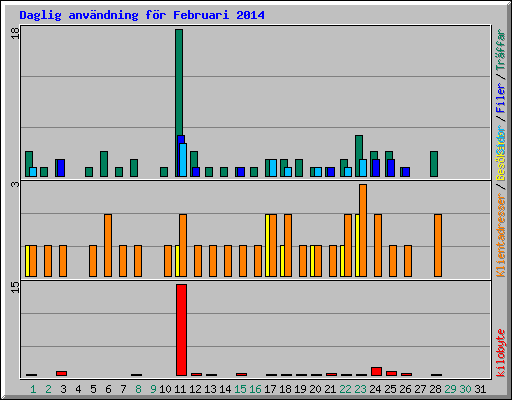Select the tall red kilobyte bar for day 11
512x400 pixels.
coord(181,330)
